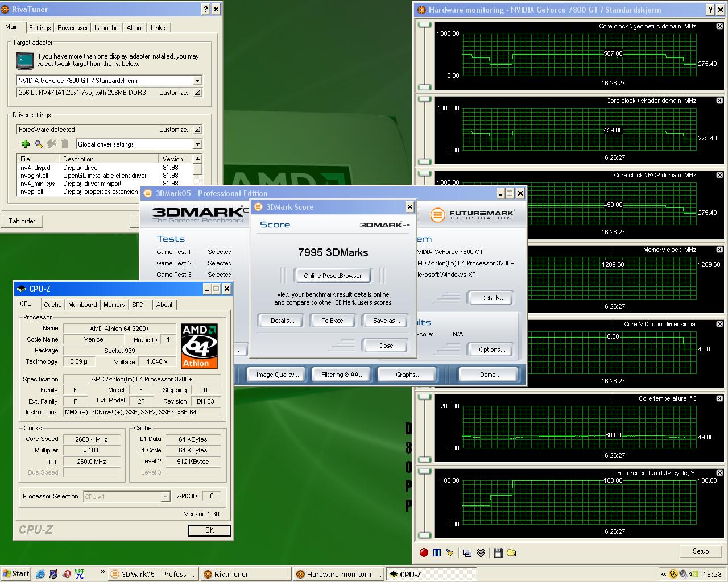This screenshot has width=728, height=582.
Task: Click the yellow stethoscope tray icon
Action: click(673, 574)
